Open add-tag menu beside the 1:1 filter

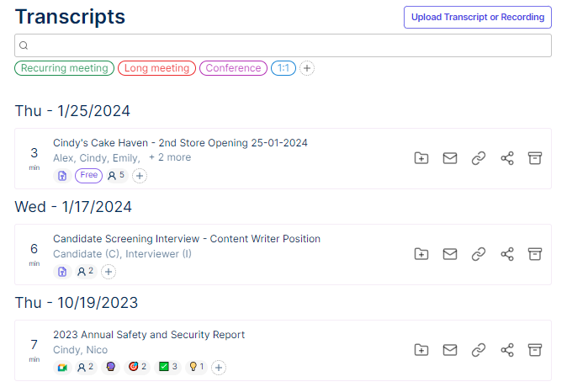pos(307,68)
